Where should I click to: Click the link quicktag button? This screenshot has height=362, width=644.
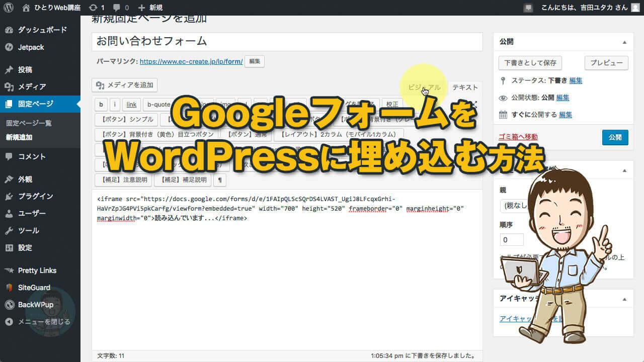(131, 104)
